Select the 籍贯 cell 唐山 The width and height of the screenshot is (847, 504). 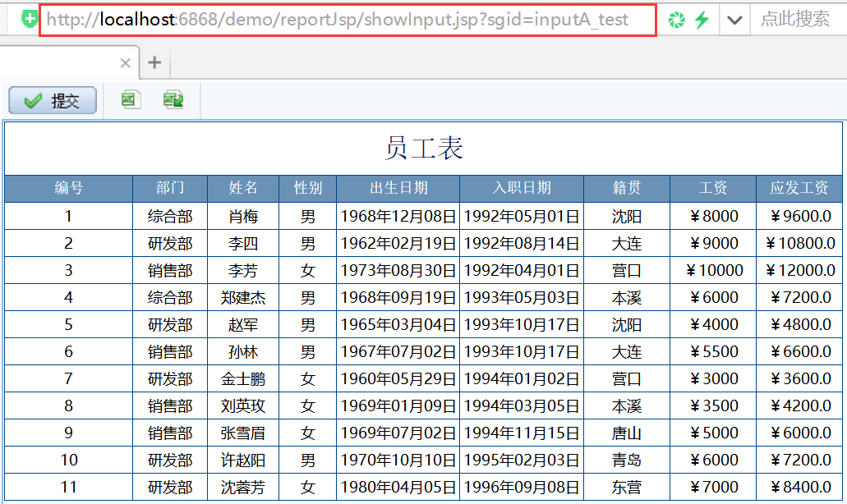[x=627, y=433]
